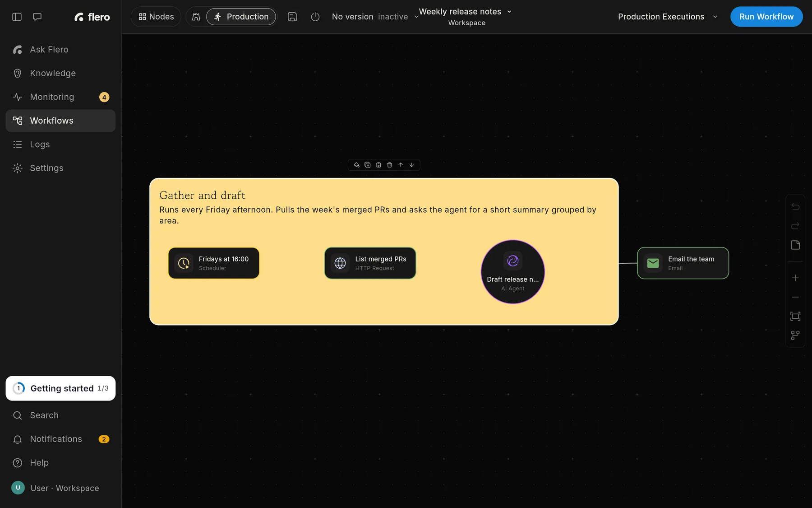Redo the canvas action

pyautogui.click(x=795, y=226)
